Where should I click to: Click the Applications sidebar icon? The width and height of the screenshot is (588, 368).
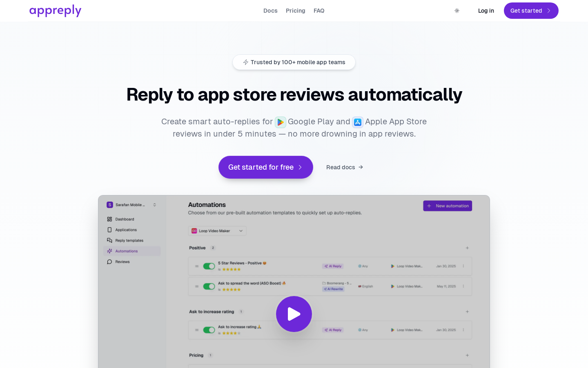click(x=109, y=230)
